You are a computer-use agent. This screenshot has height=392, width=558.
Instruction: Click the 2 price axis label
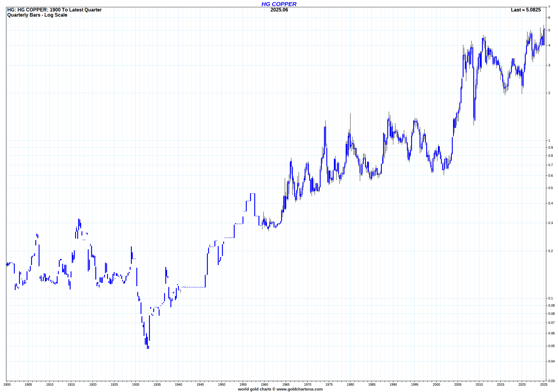(x=549, y=93)
